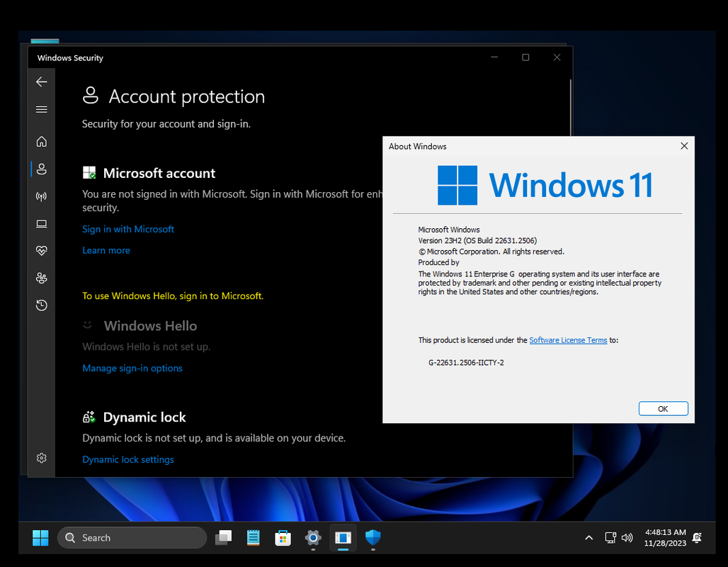Open Software License Terms link
728x567 pixels.
[568, 340]
